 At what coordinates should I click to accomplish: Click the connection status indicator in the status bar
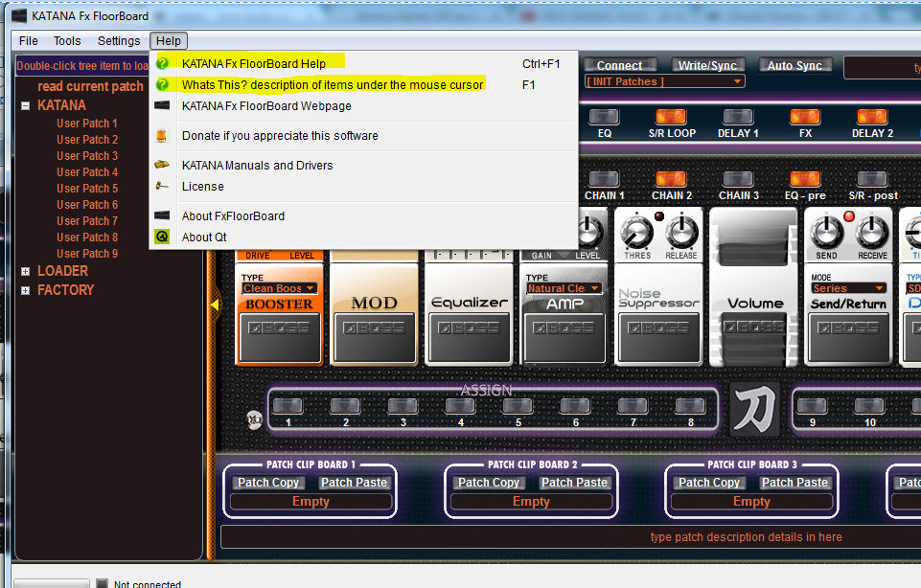102,584
